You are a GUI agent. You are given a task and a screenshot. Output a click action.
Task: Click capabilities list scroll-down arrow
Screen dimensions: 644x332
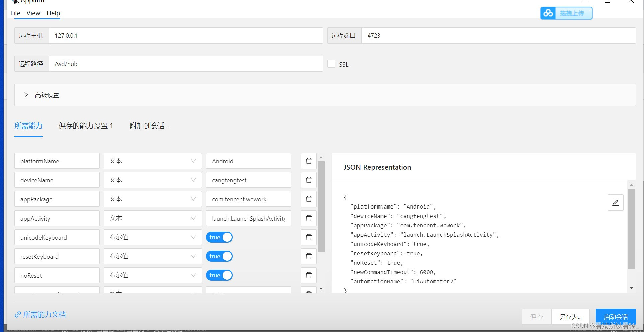pos(321,289)
